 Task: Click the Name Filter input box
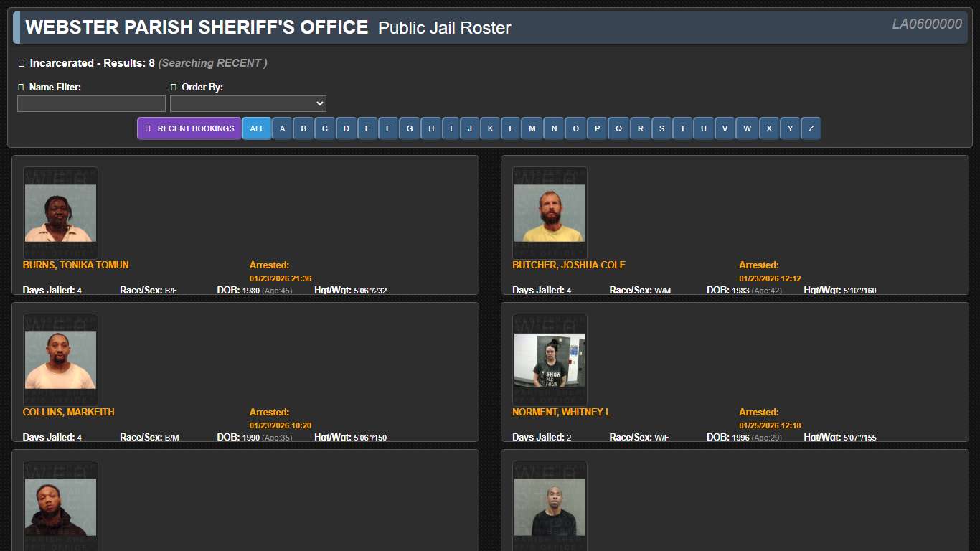90,103
